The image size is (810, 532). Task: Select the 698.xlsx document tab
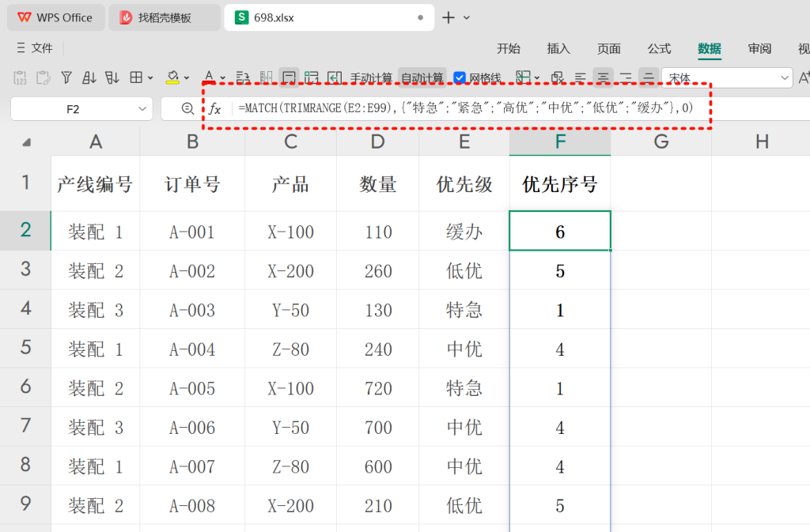(328, 17)
